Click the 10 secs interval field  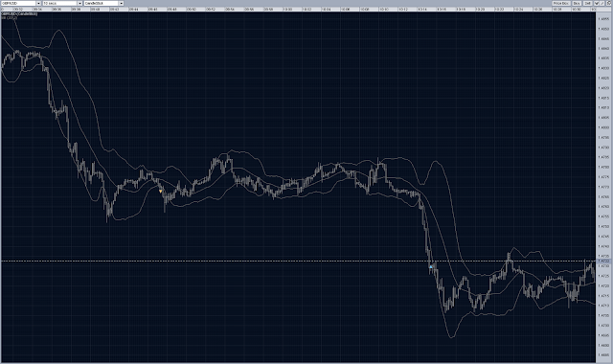point(59,3)
